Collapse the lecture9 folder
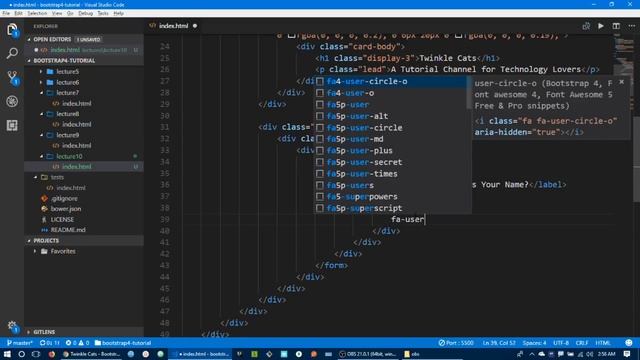Viewport: 640px width, 360px height. tap(84, 135)
